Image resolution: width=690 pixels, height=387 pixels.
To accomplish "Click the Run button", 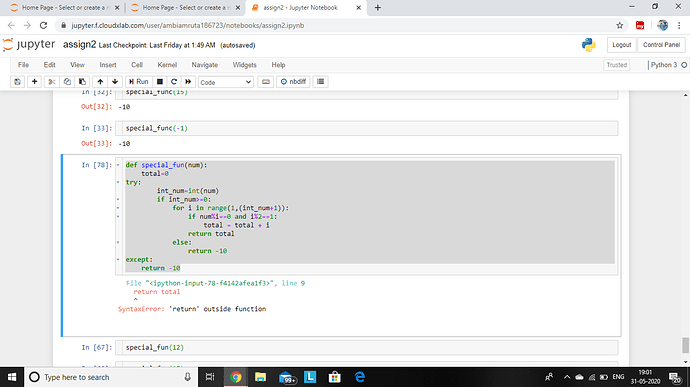I will (139, 82).
